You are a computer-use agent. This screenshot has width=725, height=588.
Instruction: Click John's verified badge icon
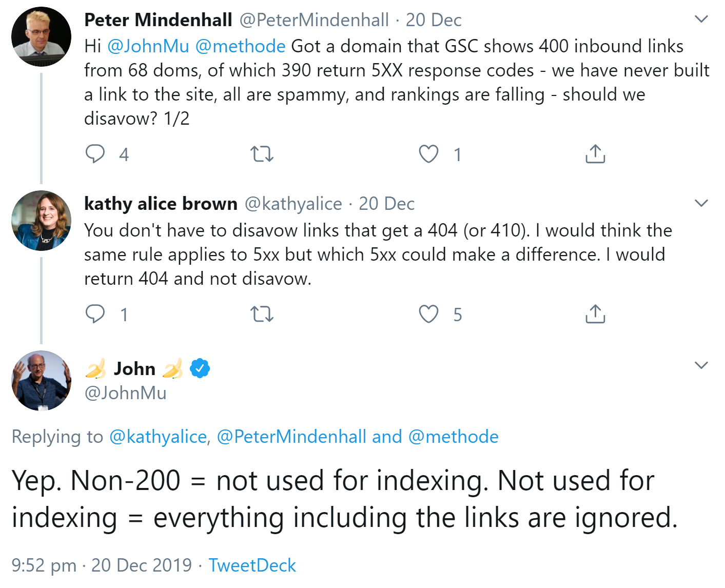[200, 368]
